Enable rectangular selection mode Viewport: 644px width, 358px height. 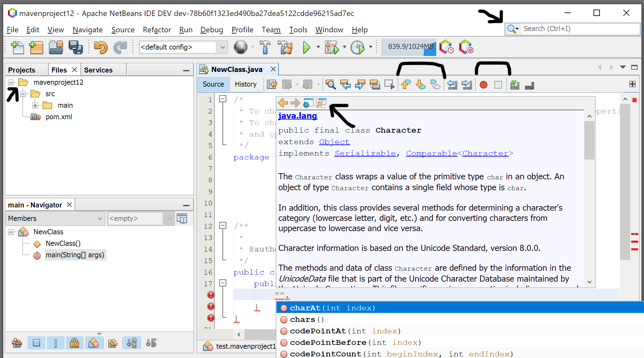tap(390, 85)
